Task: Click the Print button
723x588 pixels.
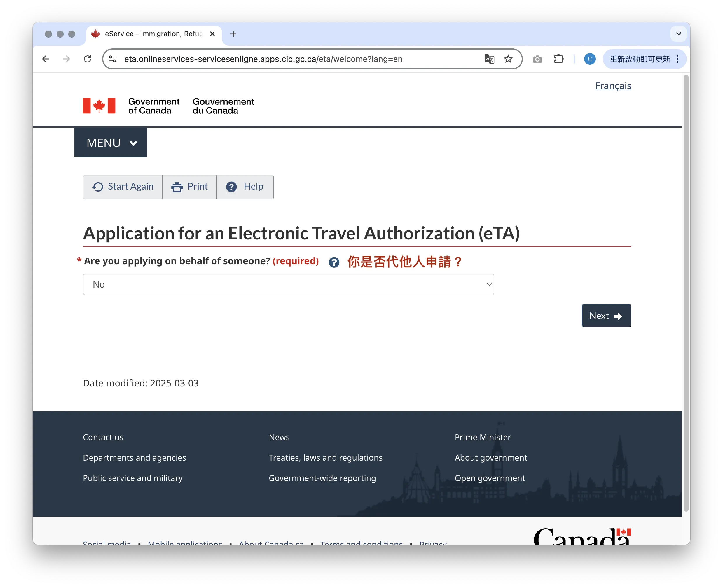Action: click(189, 187)
